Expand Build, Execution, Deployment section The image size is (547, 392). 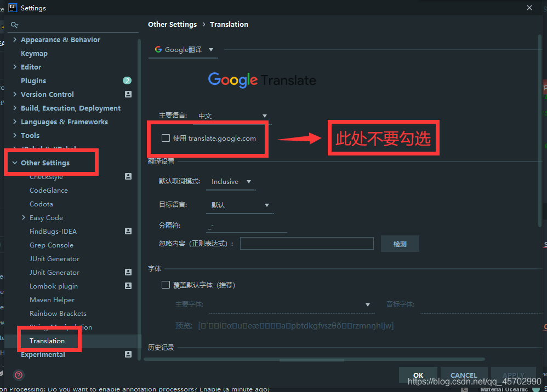[15, 108]
